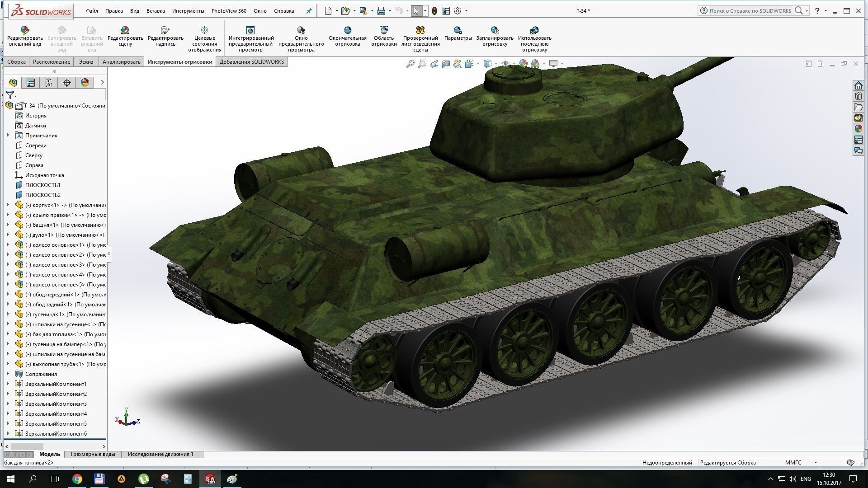Click Open document folder icon
Viewport: 868px width, 488px height.
coord(345,11)
